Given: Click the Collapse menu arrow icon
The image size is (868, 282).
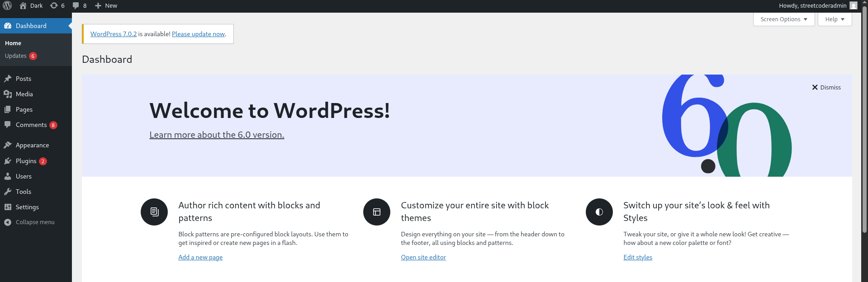Looking at the screenshot, I should point(8,222).
